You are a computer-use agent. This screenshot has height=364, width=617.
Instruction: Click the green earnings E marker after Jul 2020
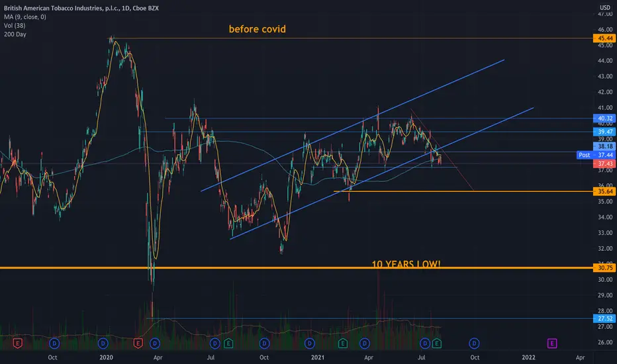[x=228, y=343]
